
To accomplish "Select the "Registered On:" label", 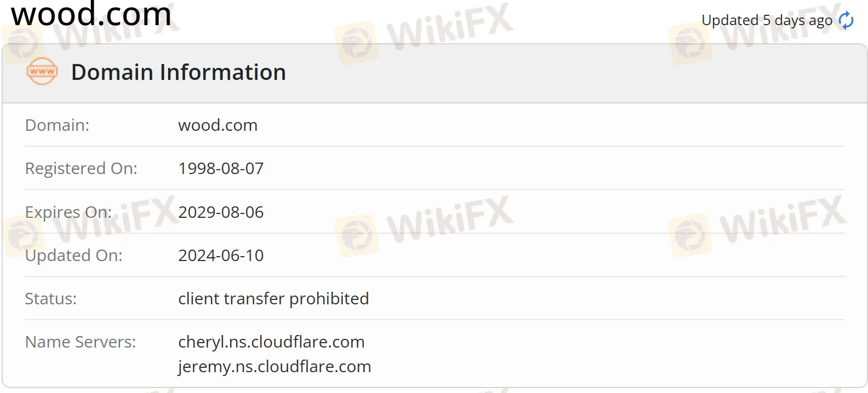I will 81,169.
